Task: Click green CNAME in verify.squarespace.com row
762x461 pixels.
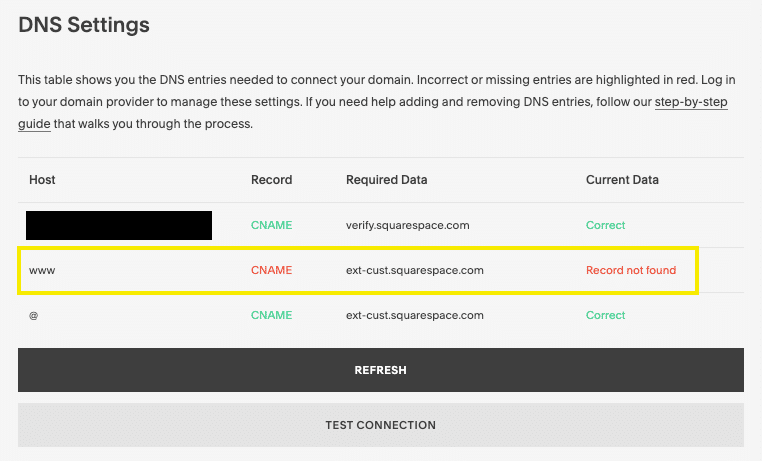Action: point(271,225)
